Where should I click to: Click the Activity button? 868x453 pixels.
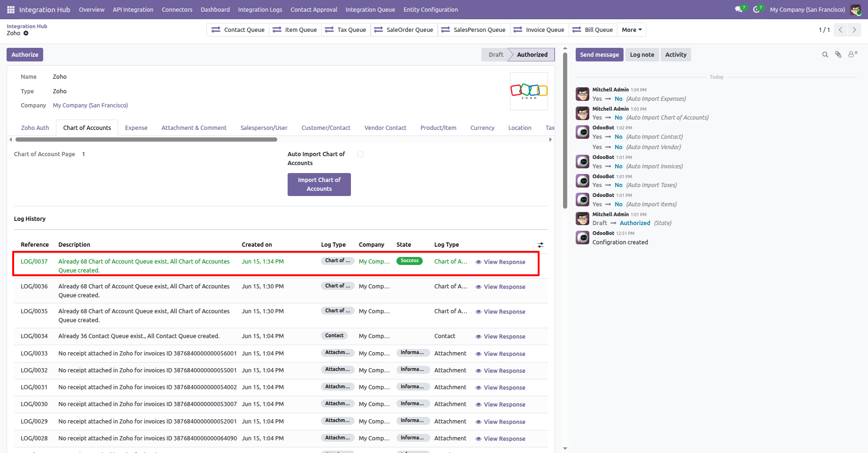[x=676, y=55]
